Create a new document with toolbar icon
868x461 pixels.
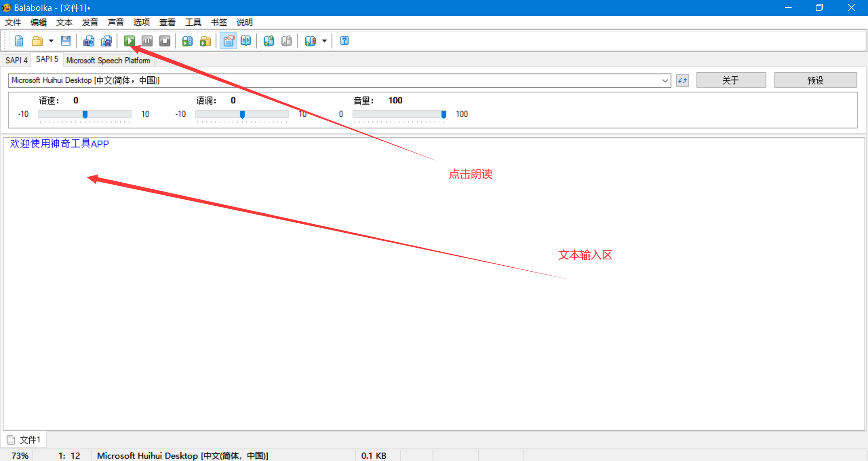coord(19,41)
